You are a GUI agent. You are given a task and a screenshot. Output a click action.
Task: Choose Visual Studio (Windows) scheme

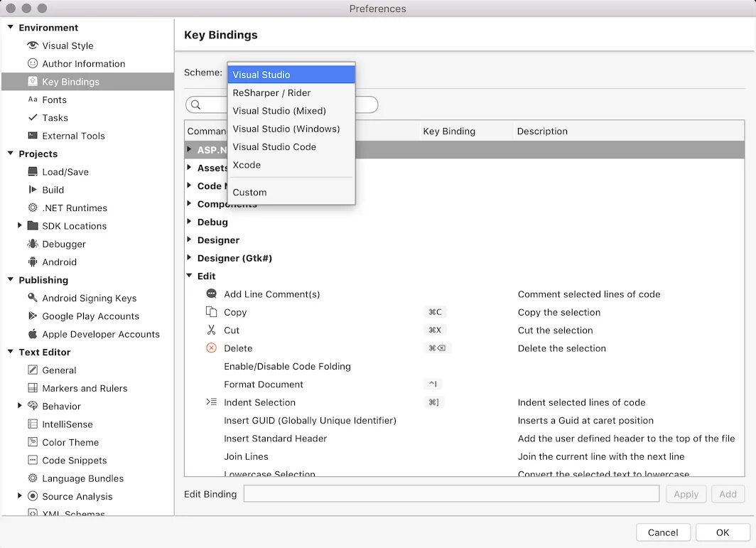coord(291,129)
